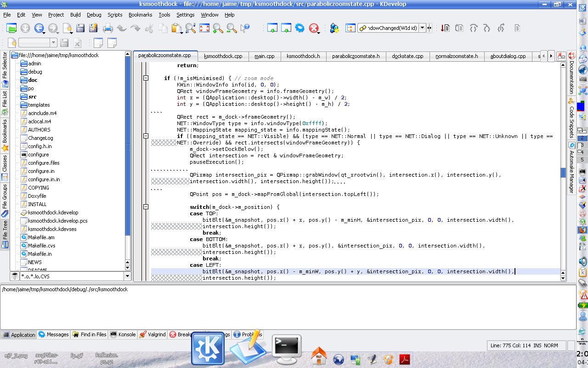Open the function navigator combo box dropdown arrow
Screen dimensions: 588x368
(422, 28)
